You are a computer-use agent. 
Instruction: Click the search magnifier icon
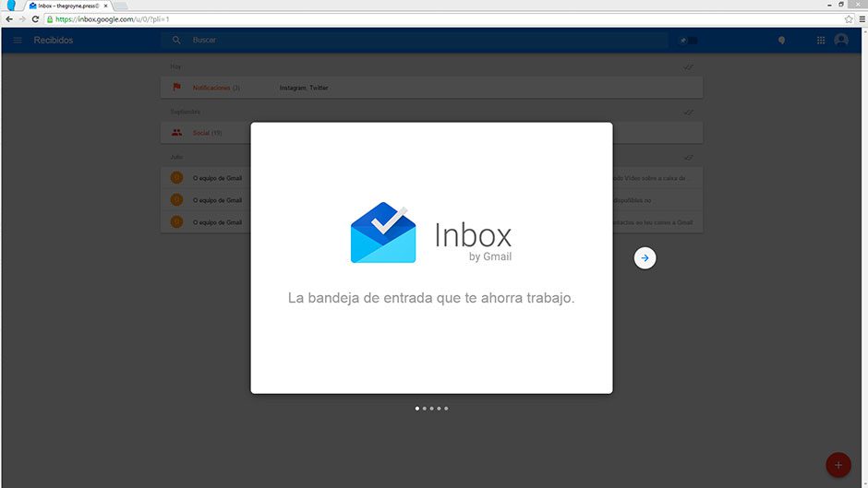pyautogui.click(x=176, y=41)
